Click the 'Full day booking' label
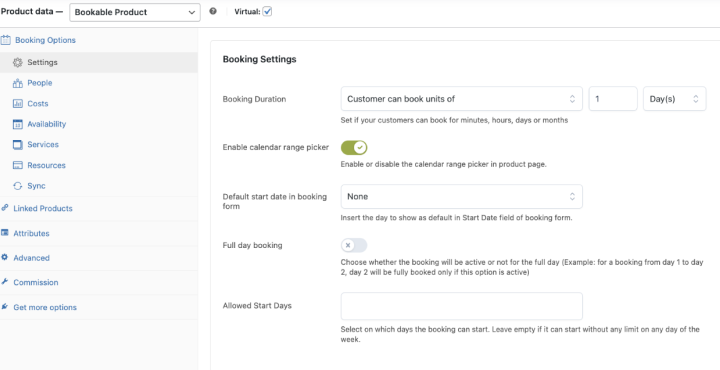Screen dimensions: 720x370 pos(253,245)
